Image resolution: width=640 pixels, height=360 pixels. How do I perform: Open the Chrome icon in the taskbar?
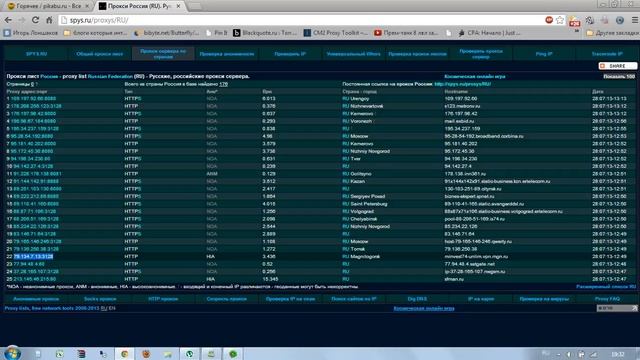(x=124, y=354)
